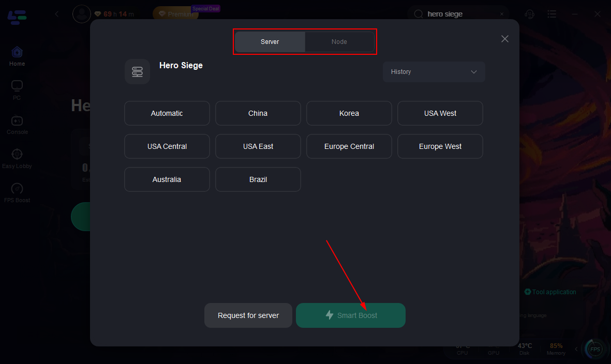Pick the USA West server
Screen dimensions: 611x364
(x=440, y=113)
